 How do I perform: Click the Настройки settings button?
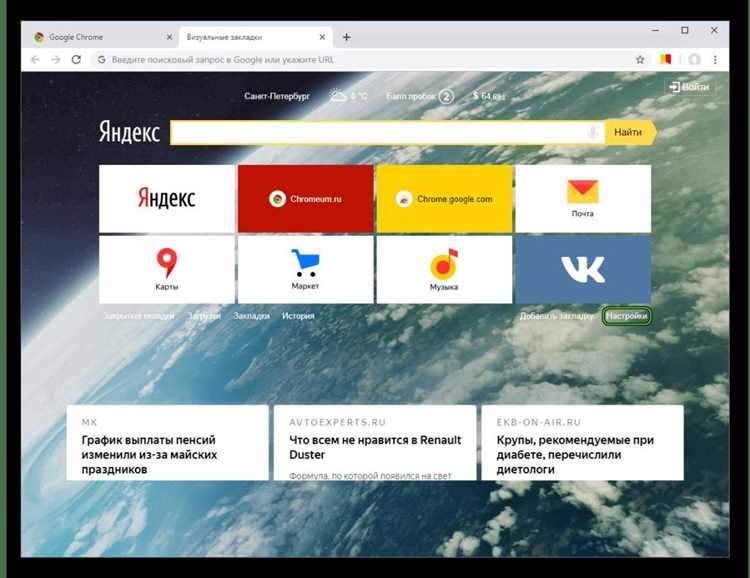tap(627, 316)
